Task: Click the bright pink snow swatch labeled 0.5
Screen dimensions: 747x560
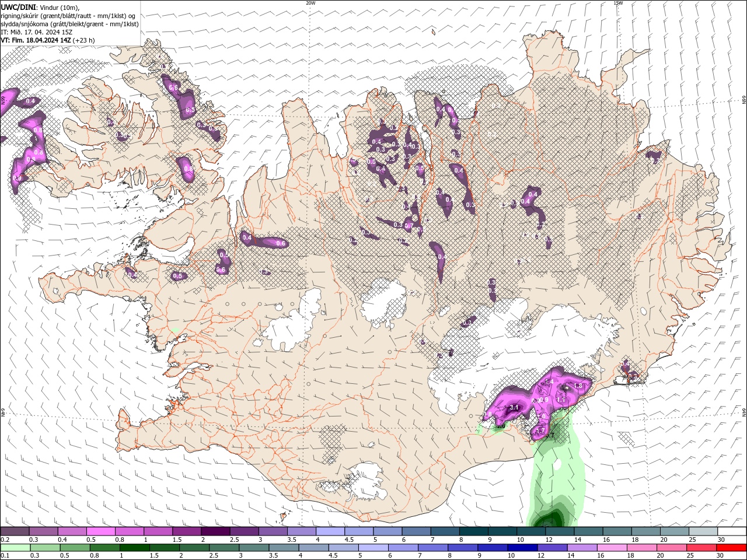Action: [100, 531]
